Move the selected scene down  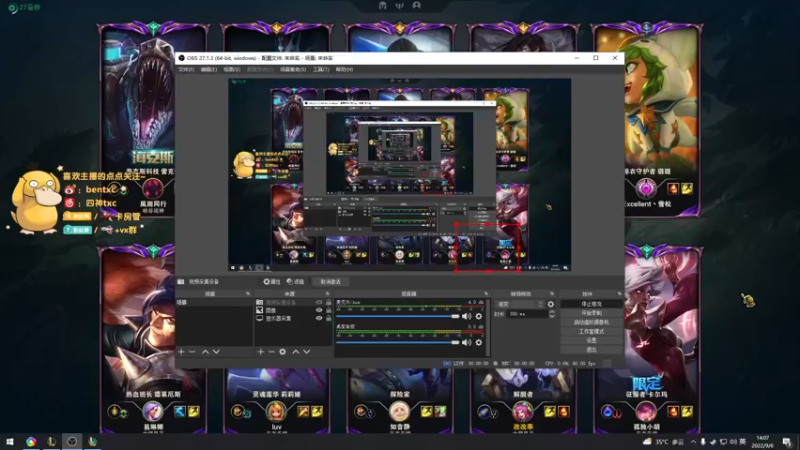[216, 352]
